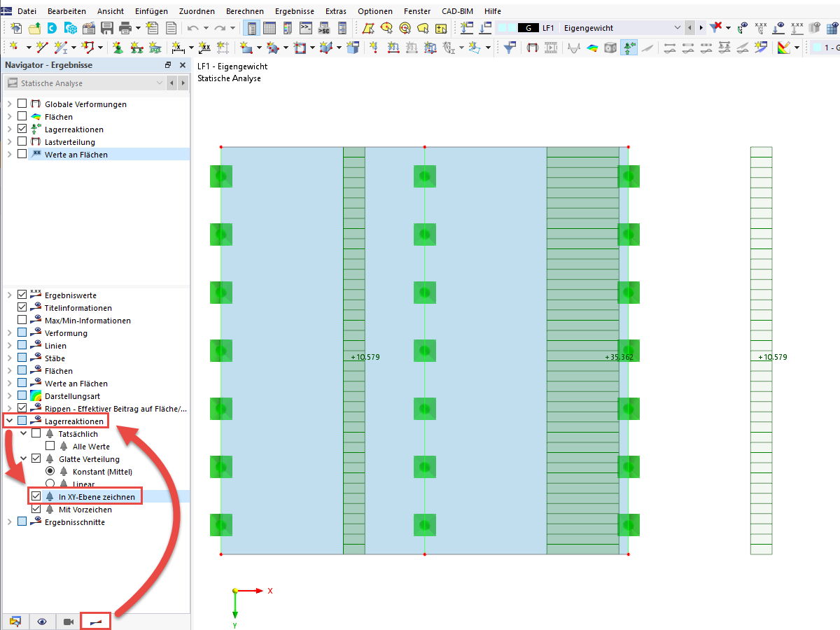Click the New surface tool icon
The height and width of the screenshot is (630, 840).
click(x=247, y=48)
